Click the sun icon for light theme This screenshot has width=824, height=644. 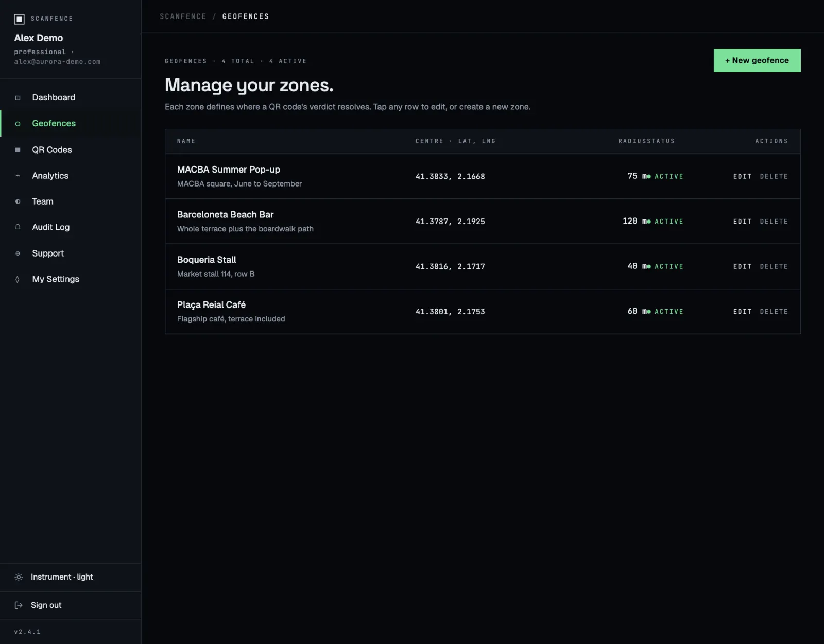pos(19,577)
